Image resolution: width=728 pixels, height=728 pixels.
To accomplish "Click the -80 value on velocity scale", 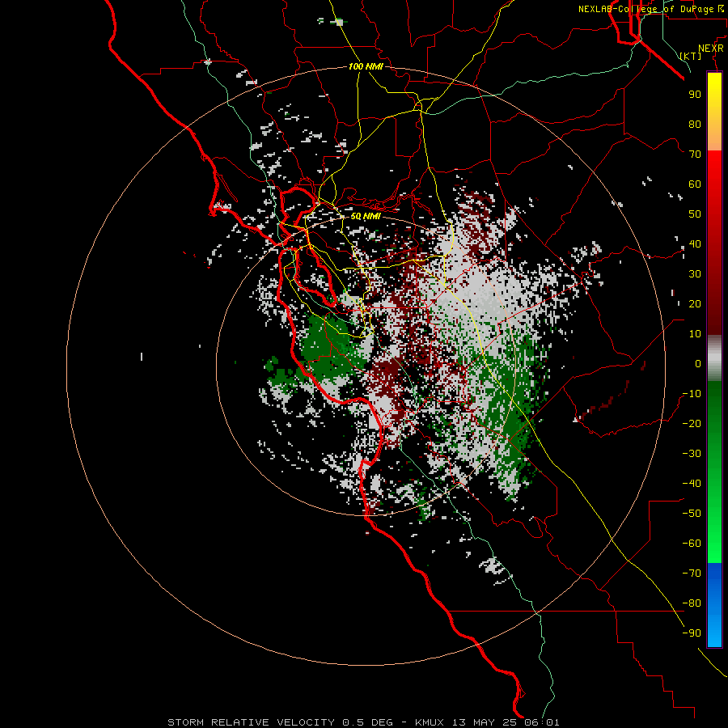I will tap(692, 603).
